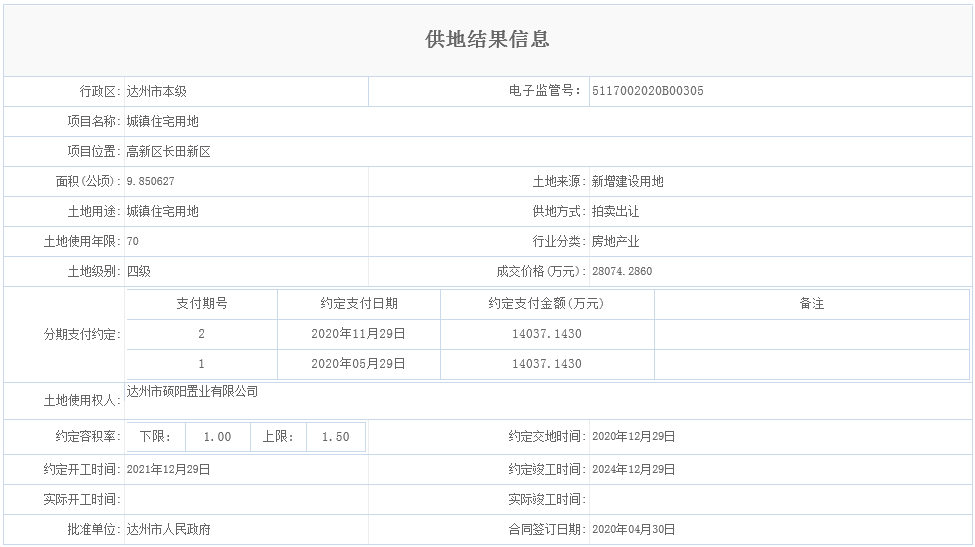Image resolution: width=975 pixels, height=547 pixels.
Task: Select the rights holder 达州市硕阳置业有限公司
Action: 192,391
